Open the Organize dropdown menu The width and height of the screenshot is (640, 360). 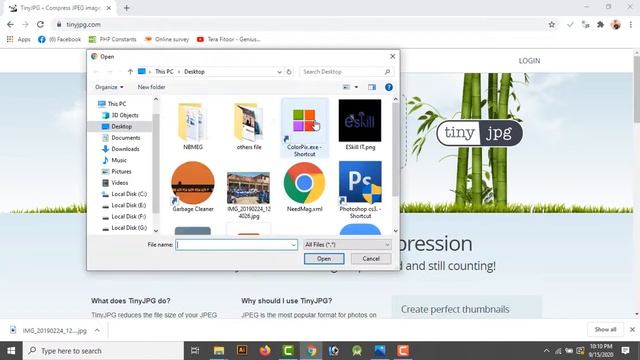(109, 87)
